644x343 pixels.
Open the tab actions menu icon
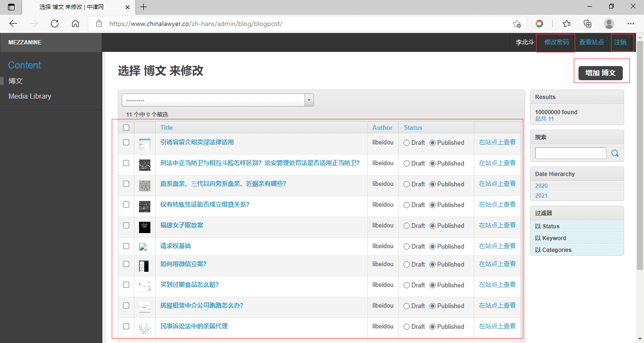coord(11,7)
